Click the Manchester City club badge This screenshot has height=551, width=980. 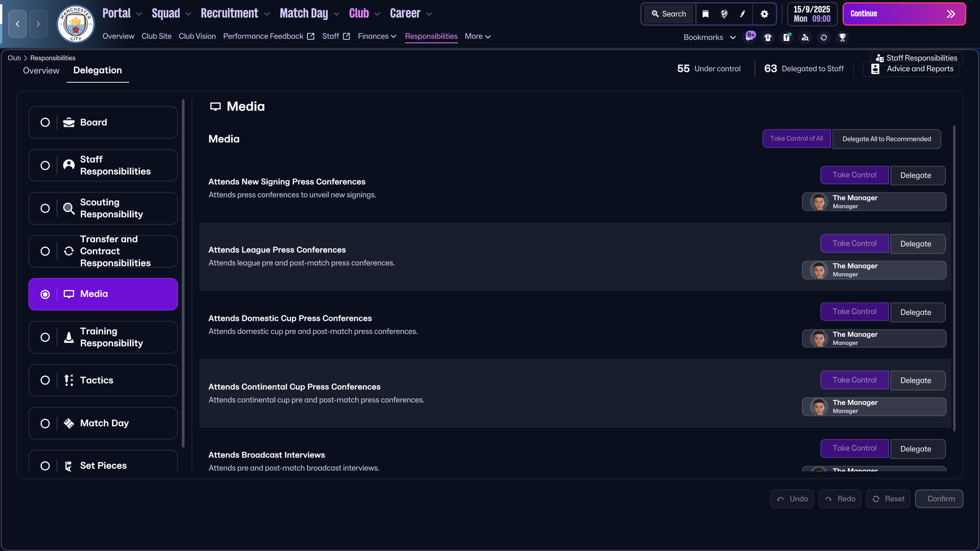point(75,24)
